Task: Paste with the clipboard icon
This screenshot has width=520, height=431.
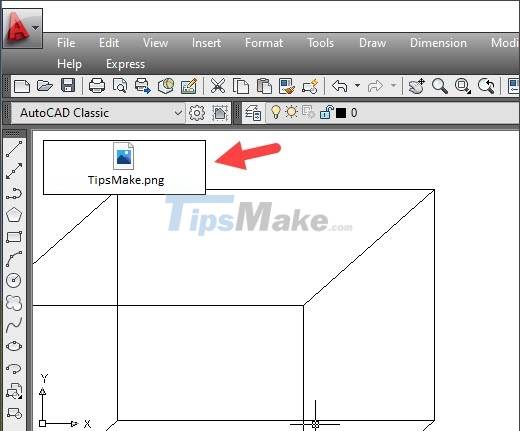Action: (264, 86)
